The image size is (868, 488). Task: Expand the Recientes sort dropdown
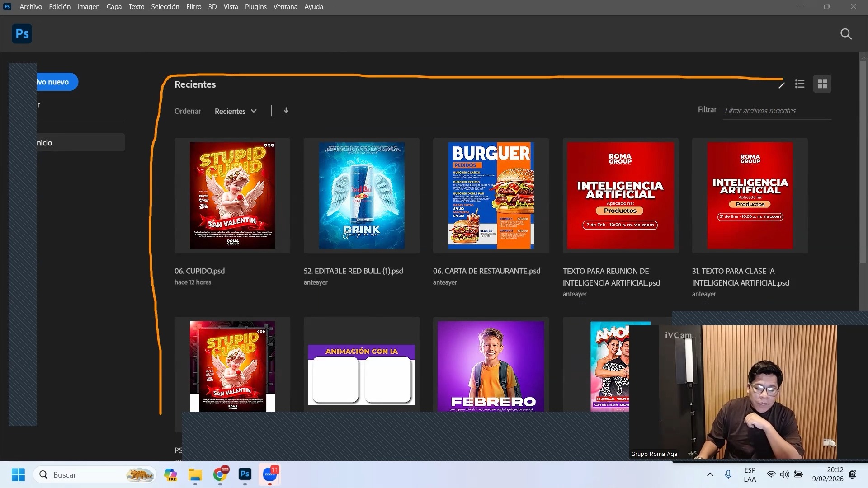coord(236,111)
